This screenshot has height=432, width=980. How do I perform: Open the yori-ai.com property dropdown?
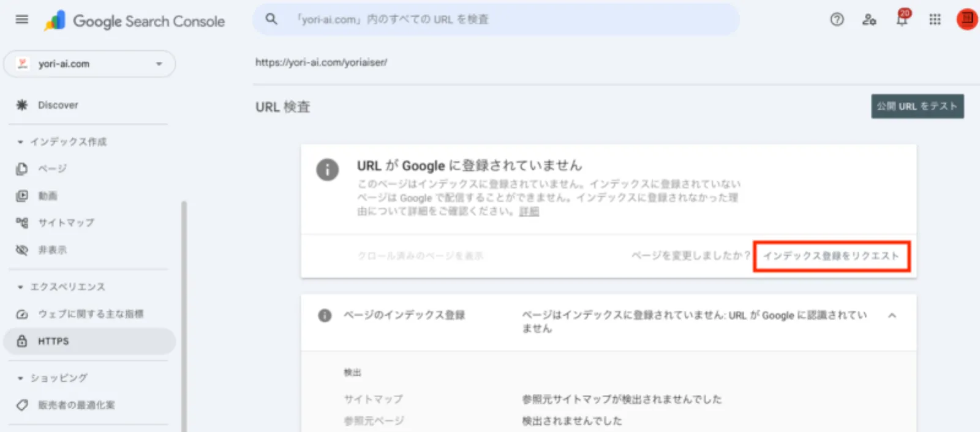[x=89, y=64]
